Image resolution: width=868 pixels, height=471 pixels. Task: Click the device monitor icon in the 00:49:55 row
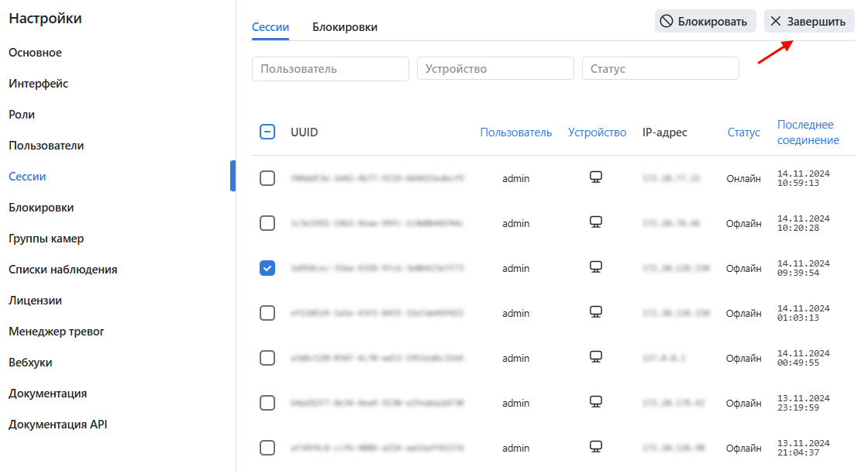point(596,357)
